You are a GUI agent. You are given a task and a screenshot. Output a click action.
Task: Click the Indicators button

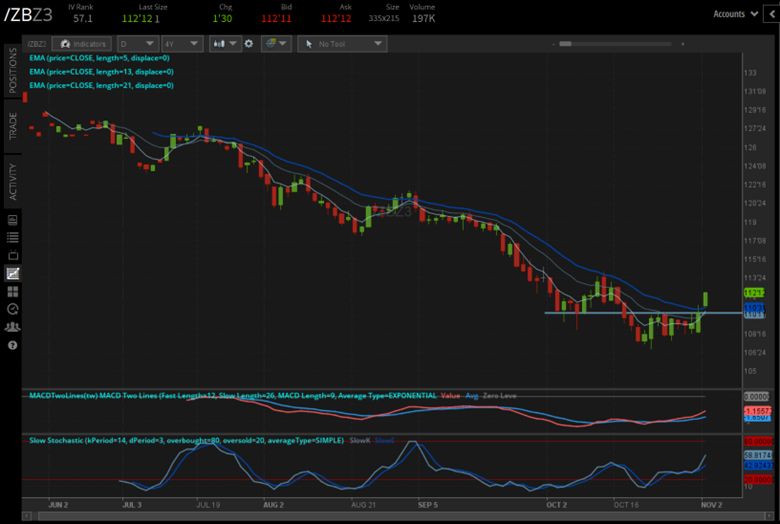click(82, 44)
